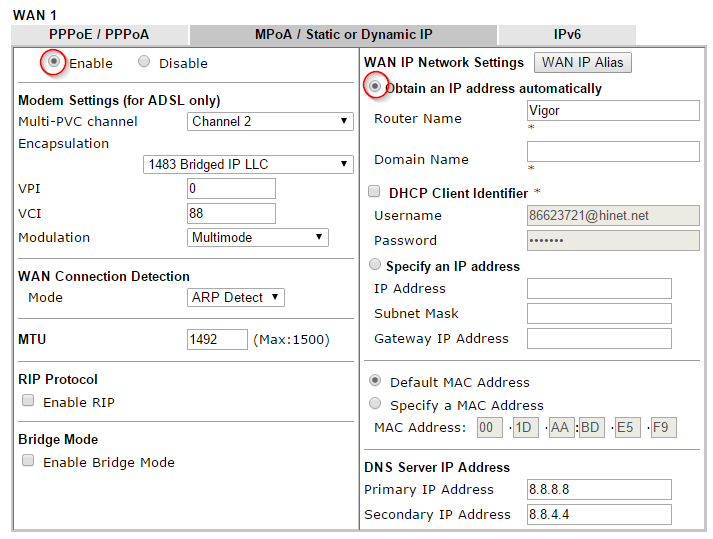713x539 pixels.
Task: Select Specify a MAC Address option
Action: [376, 404]
